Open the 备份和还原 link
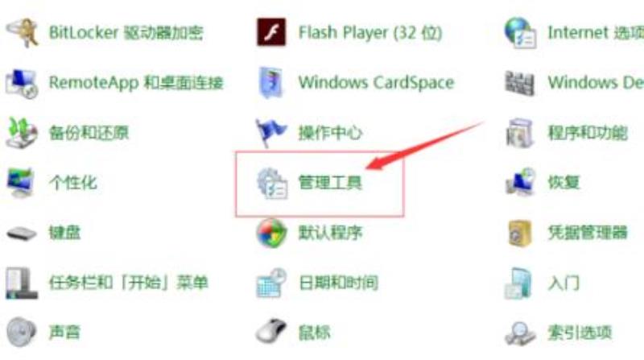Screen dimensions: 644x360 pos(89,133)
